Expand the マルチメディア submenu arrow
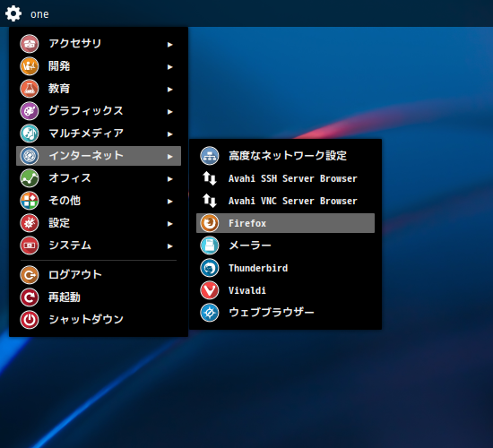Screen dimensions: 493x448 [170, 134]
